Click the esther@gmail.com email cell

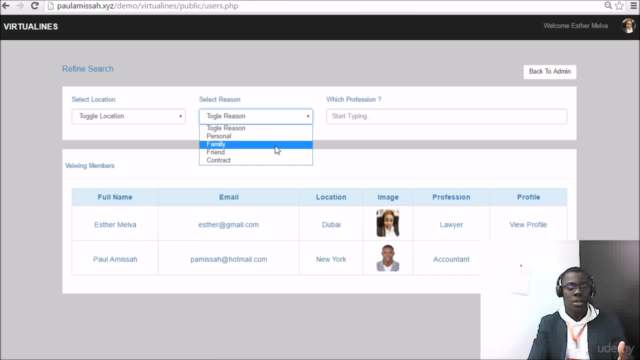229,224
